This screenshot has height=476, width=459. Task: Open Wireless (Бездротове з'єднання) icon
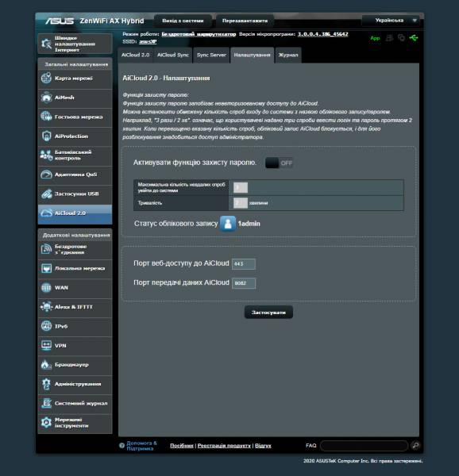(x=46, y=249)
